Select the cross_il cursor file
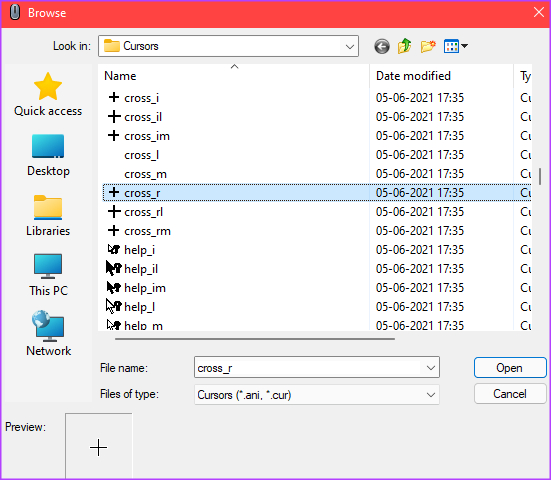The height and width of the screenshot is (480, 551). point(143,117)
